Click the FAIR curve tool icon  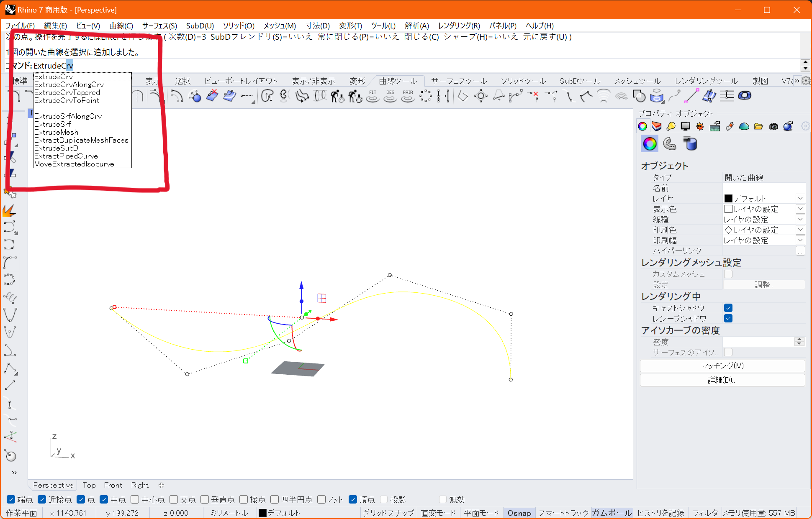tap(408, 96)
